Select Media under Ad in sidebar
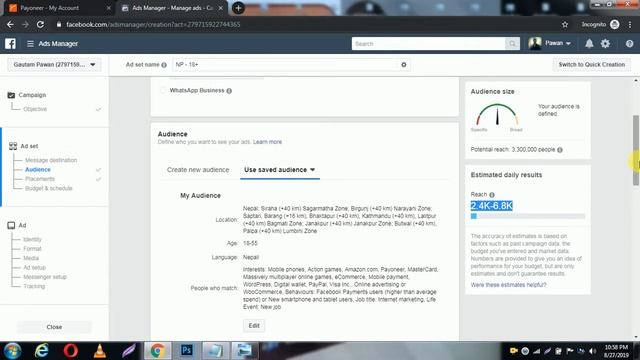Screen dimensions: 640x360 pos(31,258)
